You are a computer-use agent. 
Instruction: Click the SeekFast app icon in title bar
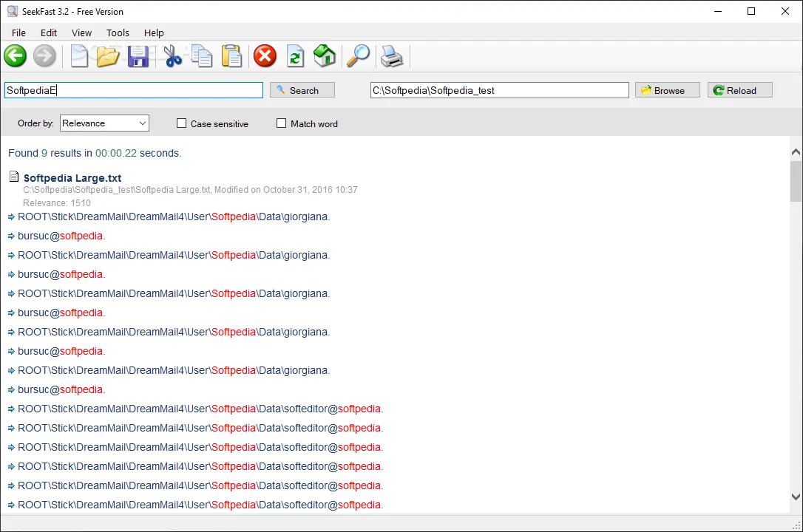(x=13, y=11)
